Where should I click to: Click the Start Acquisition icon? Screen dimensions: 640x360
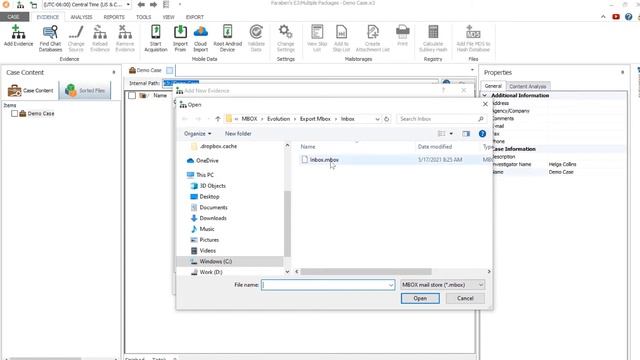(156, 38)
